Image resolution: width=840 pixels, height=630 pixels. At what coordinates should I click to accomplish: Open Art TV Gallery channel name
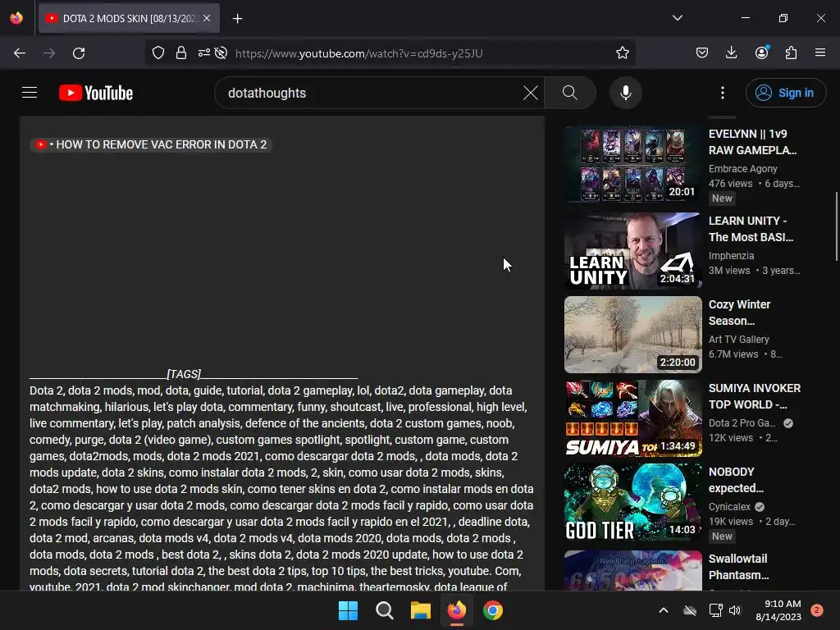[x=739, y=339]
